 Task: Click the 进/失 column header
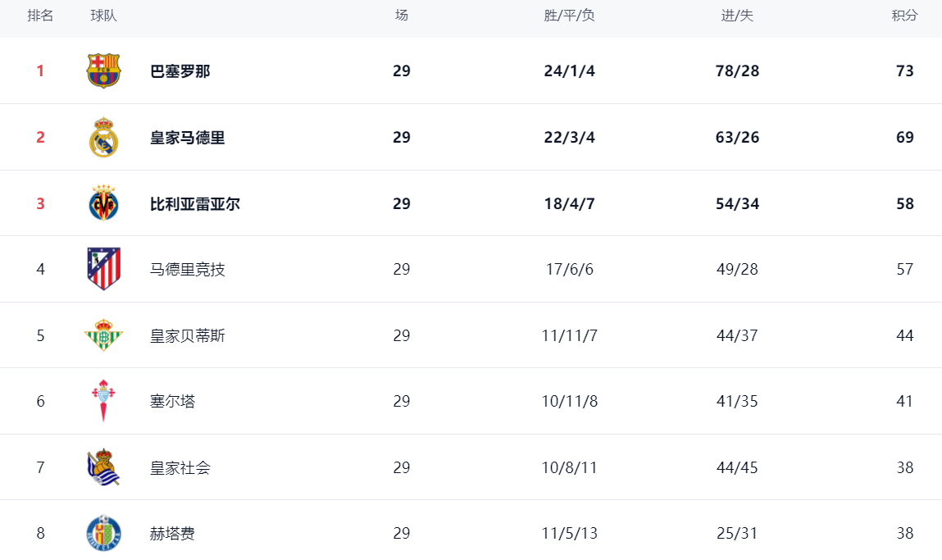[737, 16]
